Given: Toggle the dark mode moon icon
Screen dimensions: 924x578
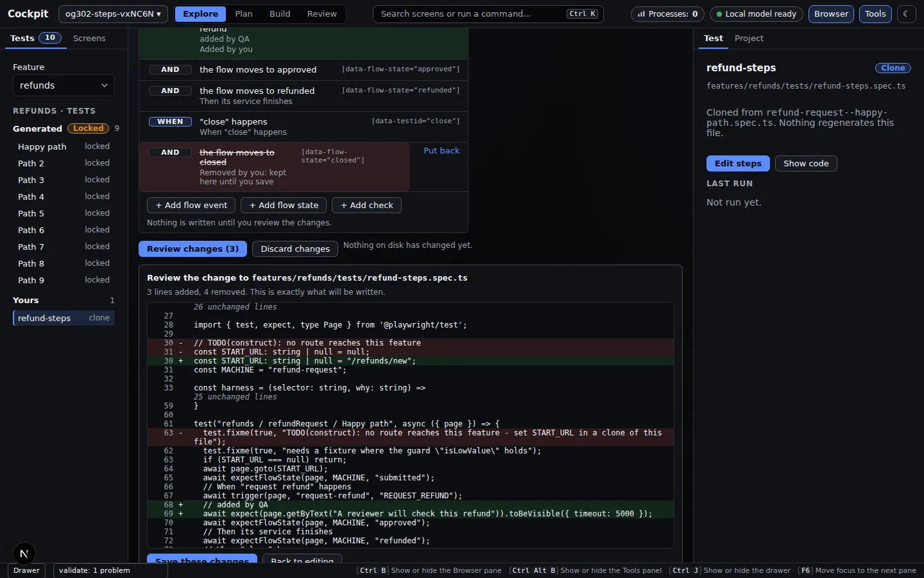Looking at the screenshot, I should point(906,13).
